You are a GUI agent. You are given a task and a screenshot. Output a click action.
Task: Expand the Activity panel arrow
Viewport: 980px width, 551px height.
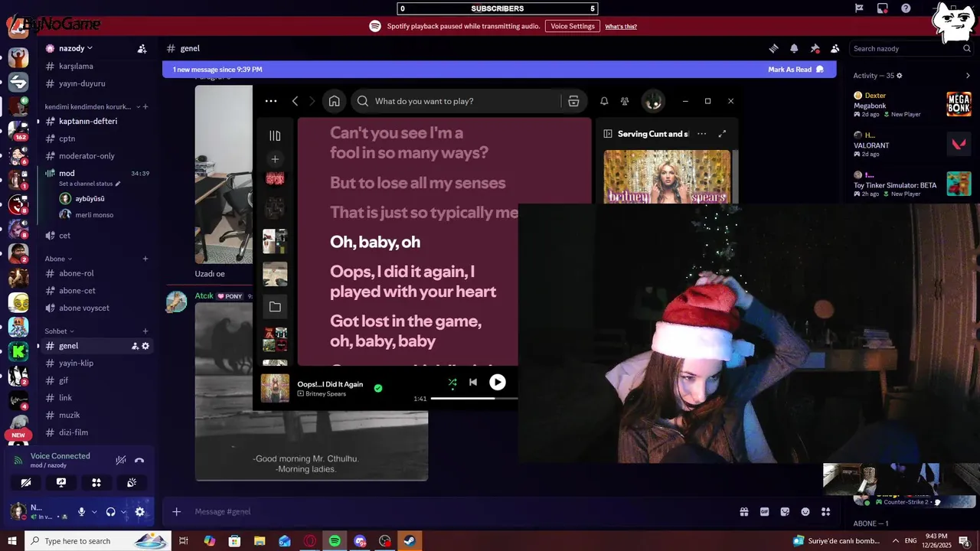[968, 76]
